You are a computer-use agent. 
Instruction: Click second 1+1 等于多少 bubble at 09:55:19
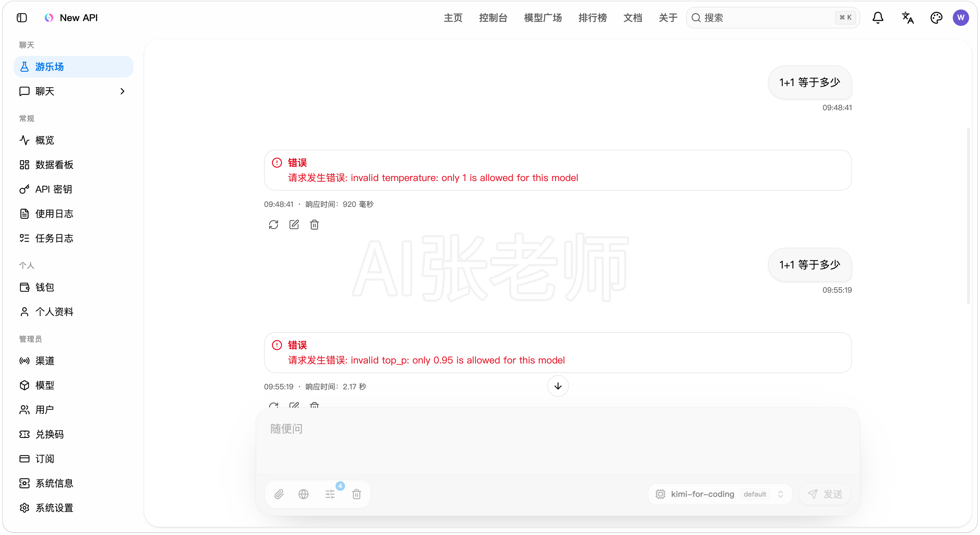click(x=810, y=265)
